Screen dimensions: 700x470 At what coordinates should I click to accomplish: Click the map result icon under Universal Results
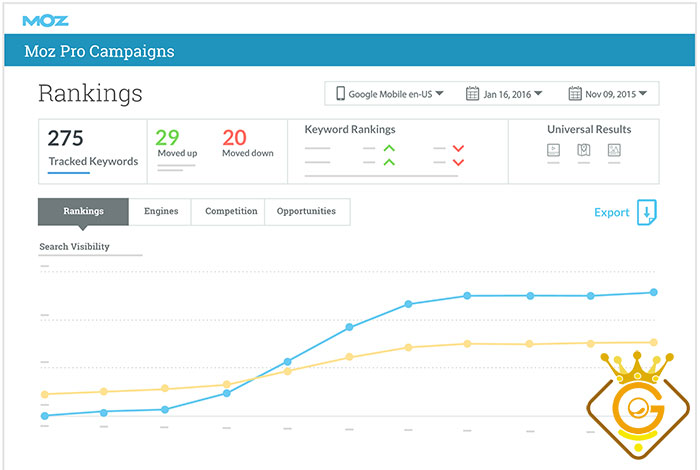[584, 150]
